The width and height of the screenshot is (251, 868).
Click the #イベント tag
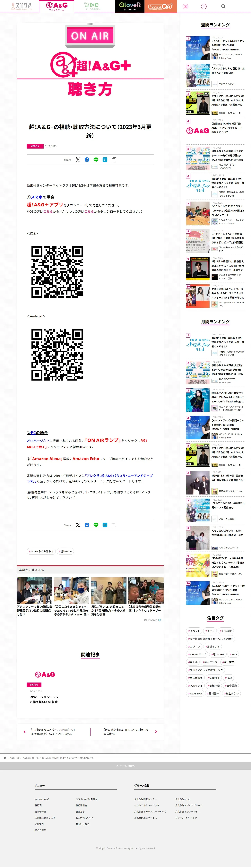[x=194, y=631]
